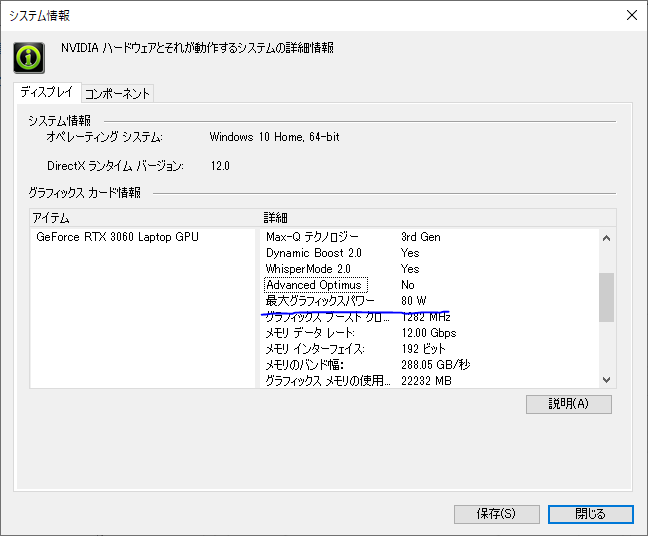Select the Dynamic Boost 2.0 row
This screenshot has height=536, width=648.
[430, 253]
